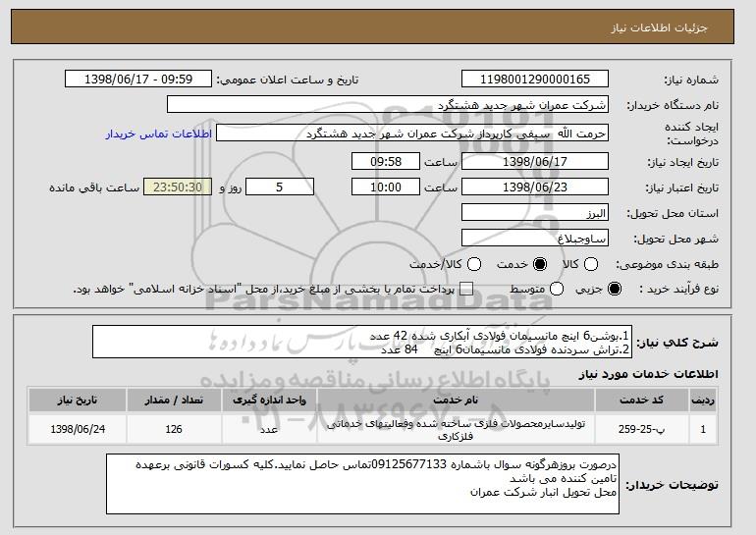This screenshot has height=535, width=756.
Task: Click the طبقه بندی موضوعی label
Action: click(x=667, y=264)
